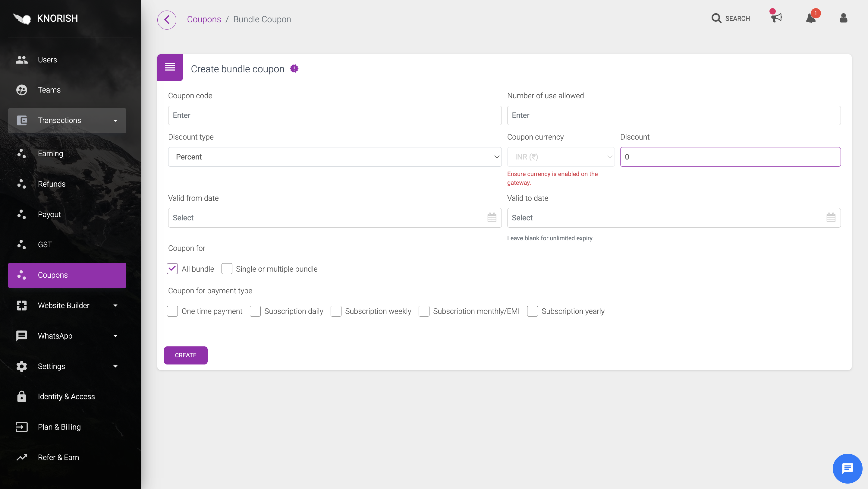868x489 pixels.
Task: Click the Plan & Billing arrow icon
Action: click(22, 427)
